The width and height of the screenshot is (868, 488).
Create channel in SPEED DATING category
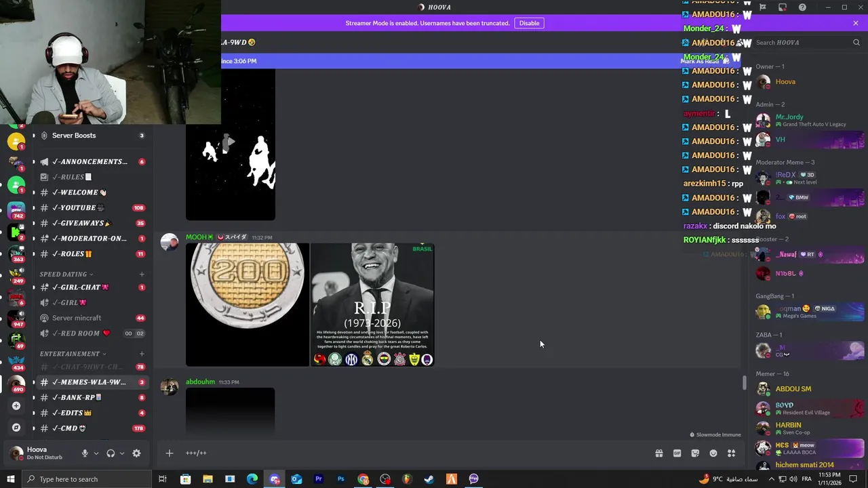pyautogui.click(x=142, y=274)
